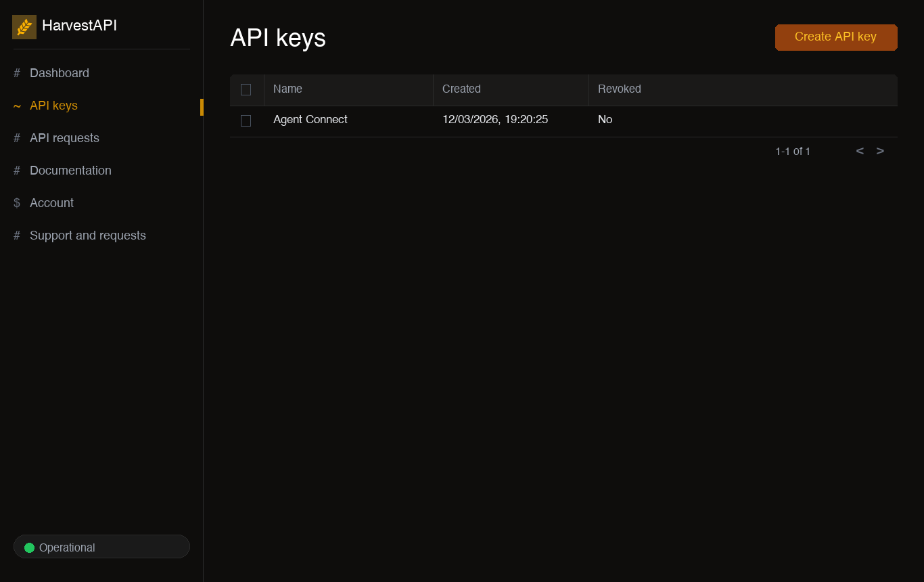This screenshot has width=924, height=582.
Task: Click the HarvestAPI wheat logo icon
Action: (x=24, y=27)
